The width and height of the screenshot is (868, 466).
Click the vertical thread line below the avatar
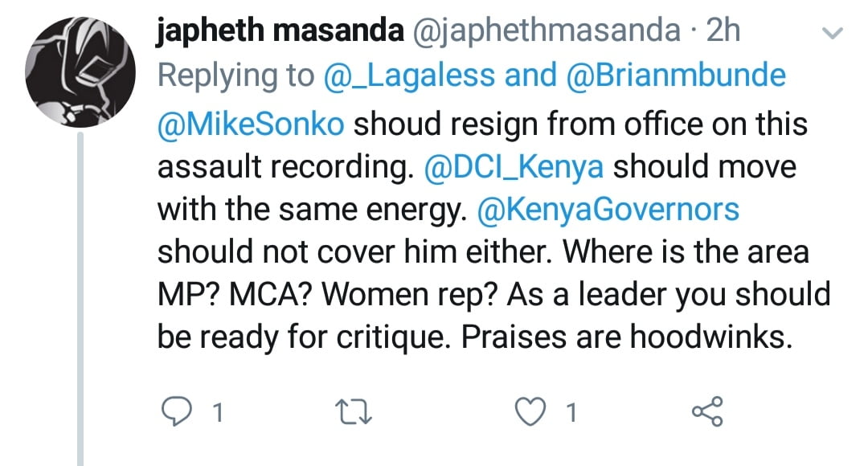(80, 305)
